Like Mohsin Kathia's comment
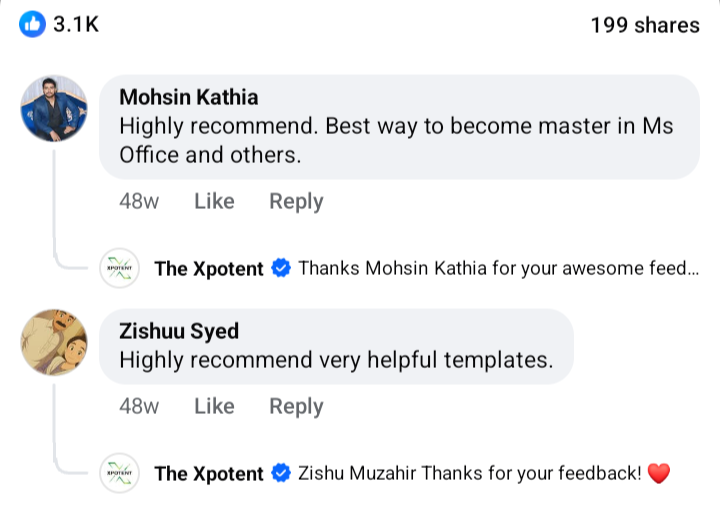720x508 pixels. tap(214, 201)
